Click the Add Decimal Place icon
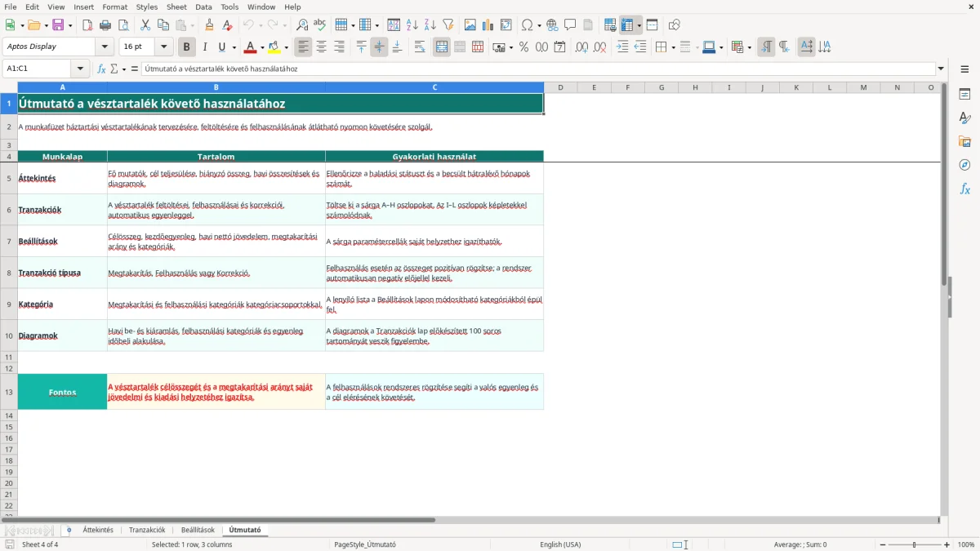The image size is (980, 551). (582, 47)
